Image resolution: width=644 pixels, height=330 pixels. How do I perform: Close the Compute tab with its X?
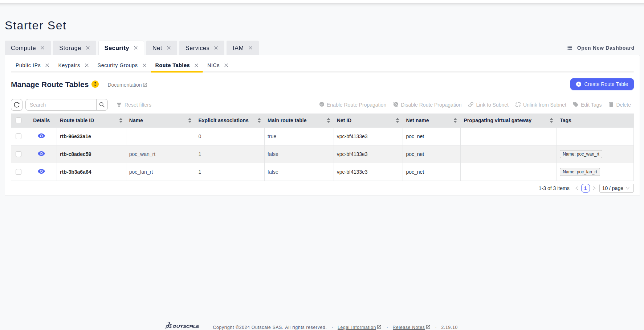tap(42, 48)
